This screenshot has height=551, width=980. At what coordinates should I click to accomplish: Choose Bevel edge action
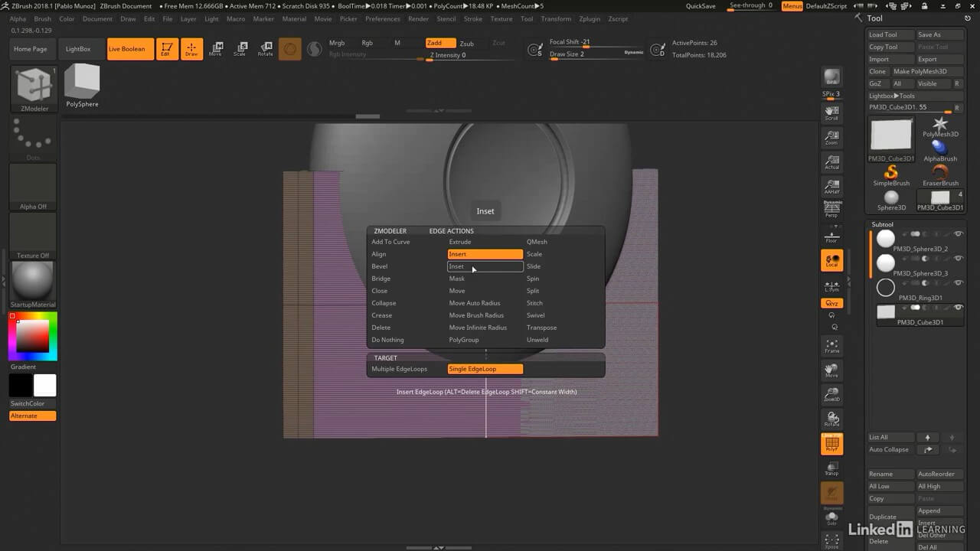pyautogui.click(x=407, y=266)
